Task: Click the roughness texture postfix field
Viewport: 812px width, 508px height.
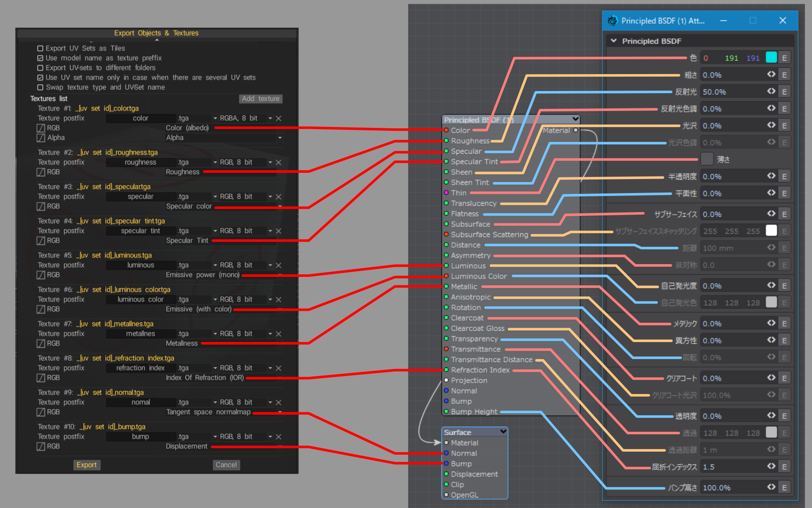Action: (x=140, y=163)
